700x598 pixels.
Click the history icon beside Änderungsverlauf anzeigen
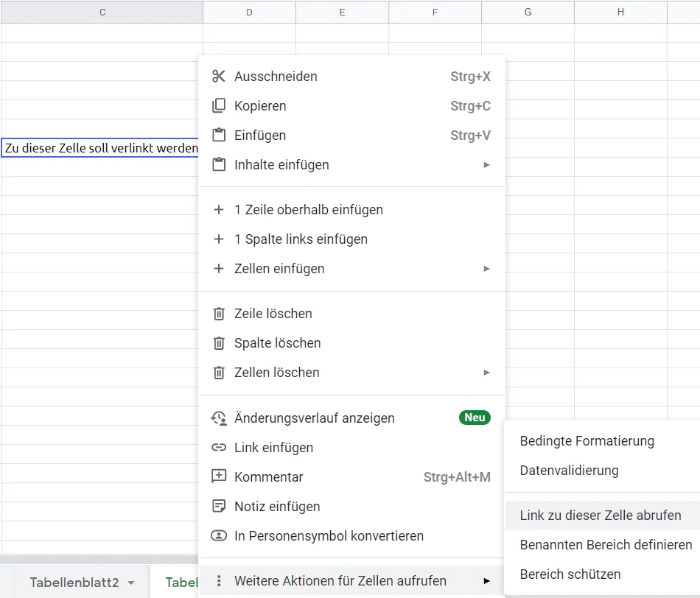coord(218,418)
